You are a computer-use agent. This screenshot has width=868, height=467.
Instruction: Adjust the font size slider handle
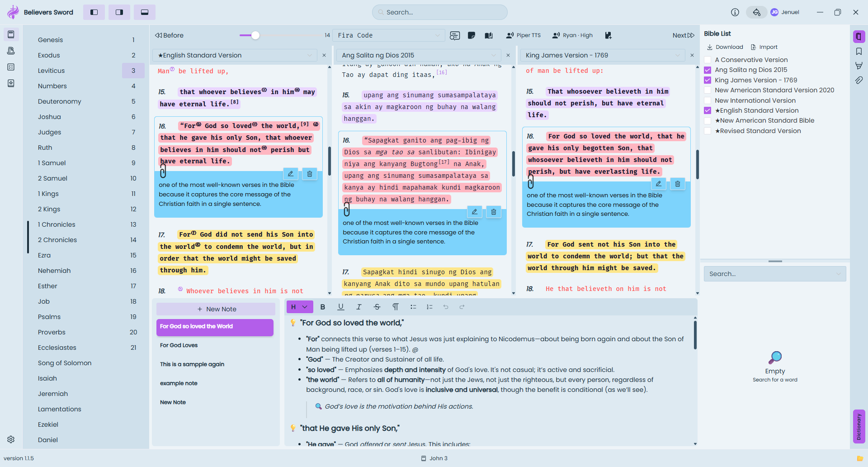255,35
